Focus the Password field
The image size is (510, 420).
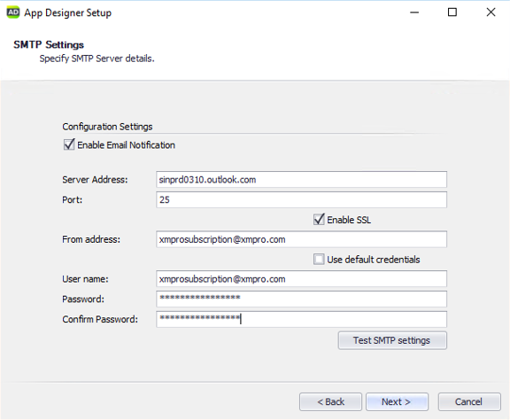301,299
